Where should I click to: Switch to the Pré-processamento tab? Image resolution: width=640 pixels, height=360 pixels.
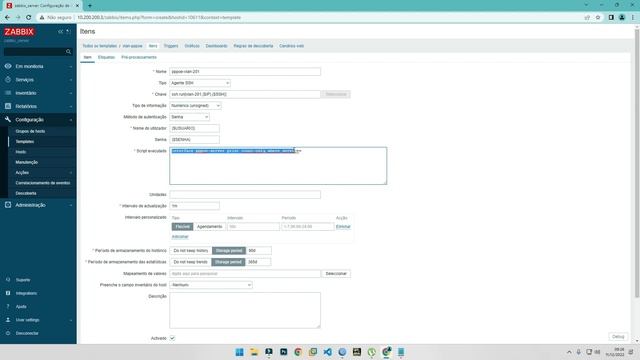pos(139,58)
